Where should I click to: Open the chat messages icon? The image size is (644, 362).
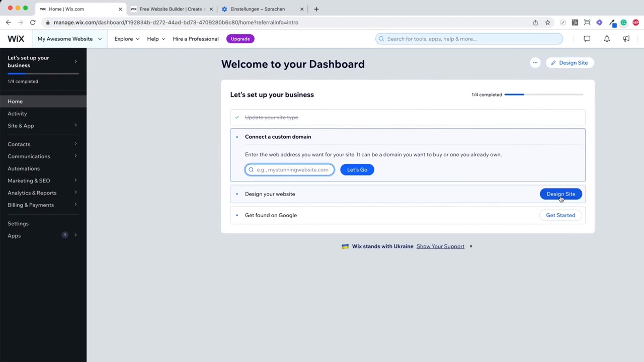pos(587,39)
